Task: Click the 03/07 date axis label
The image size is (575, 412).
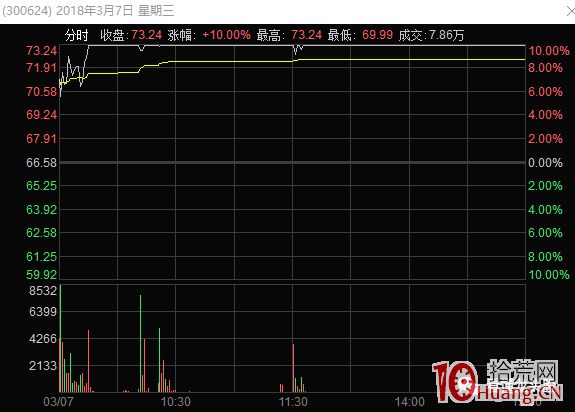Action: [58, 402]
